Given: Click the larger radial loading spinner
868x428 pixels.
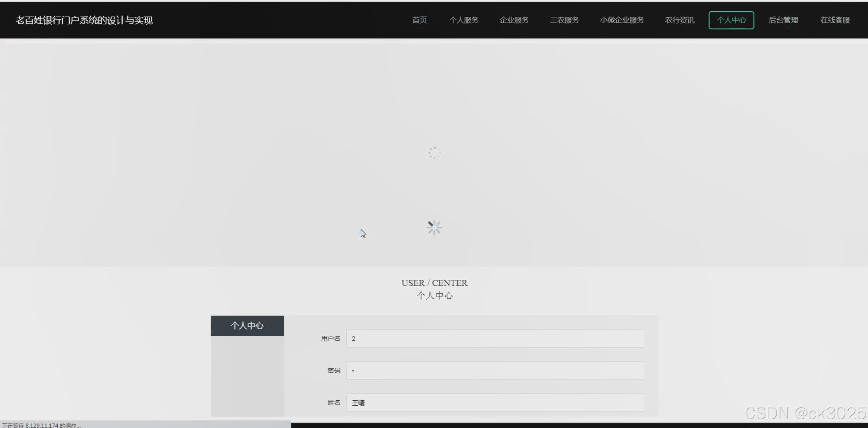Looking at the screenshot, I should (x=434, y=228).
